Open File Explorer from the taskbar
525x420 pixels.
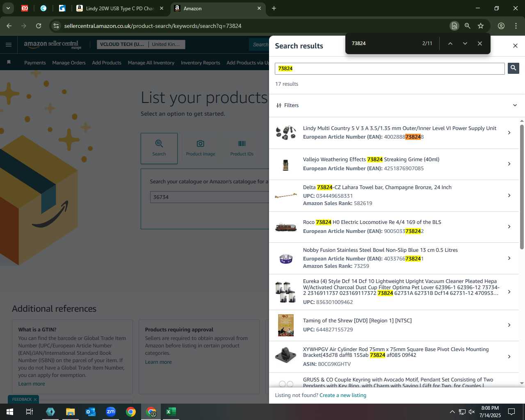[x=71, y=412]
